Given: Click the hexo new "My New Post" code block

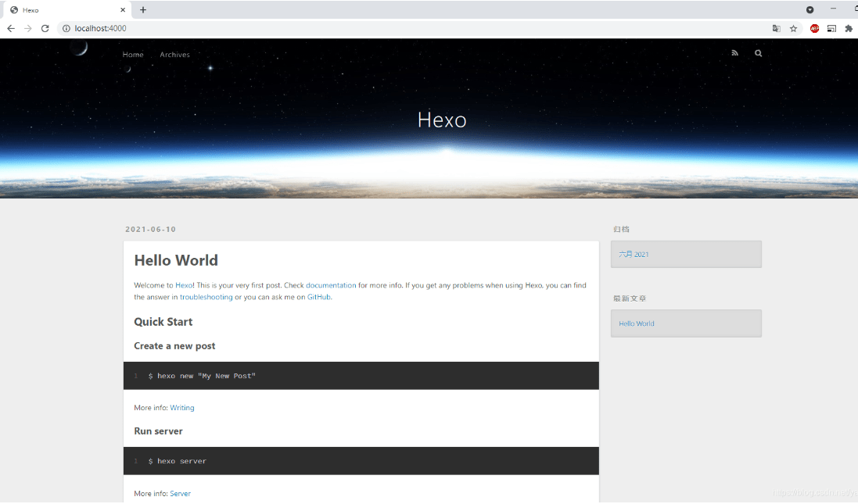Looking at the screenshot, I should (361, 376).
